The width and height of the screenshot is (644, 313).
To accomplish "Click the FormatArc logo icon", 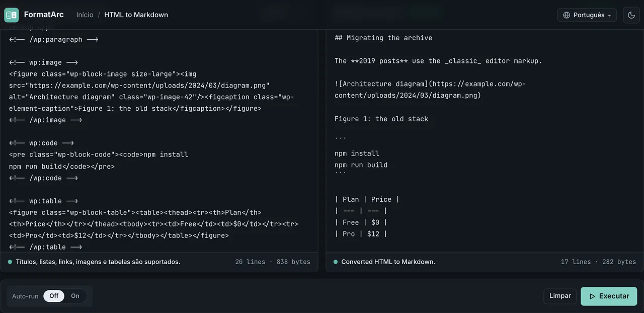I will coord(11,15).
